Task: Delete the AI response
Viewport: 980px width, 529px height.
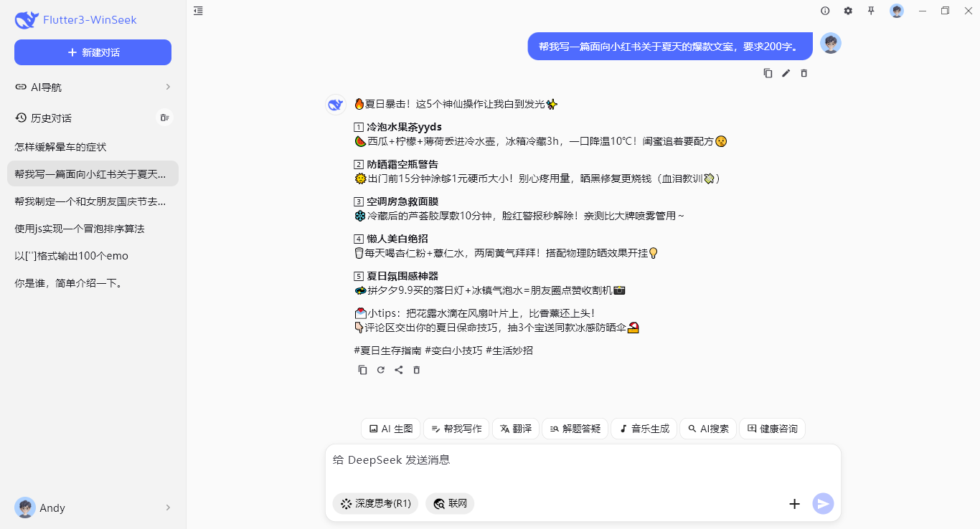Action: coord(417,369)
